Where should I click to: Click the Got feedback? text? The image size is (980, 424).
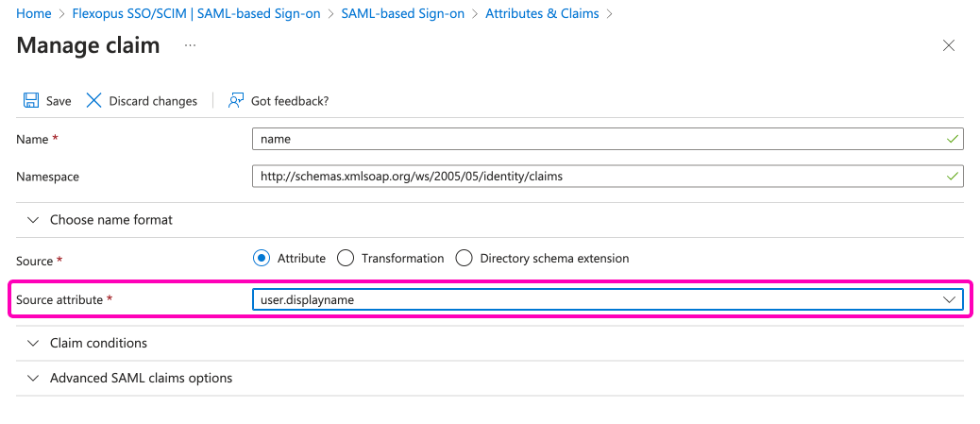point(289,101)
